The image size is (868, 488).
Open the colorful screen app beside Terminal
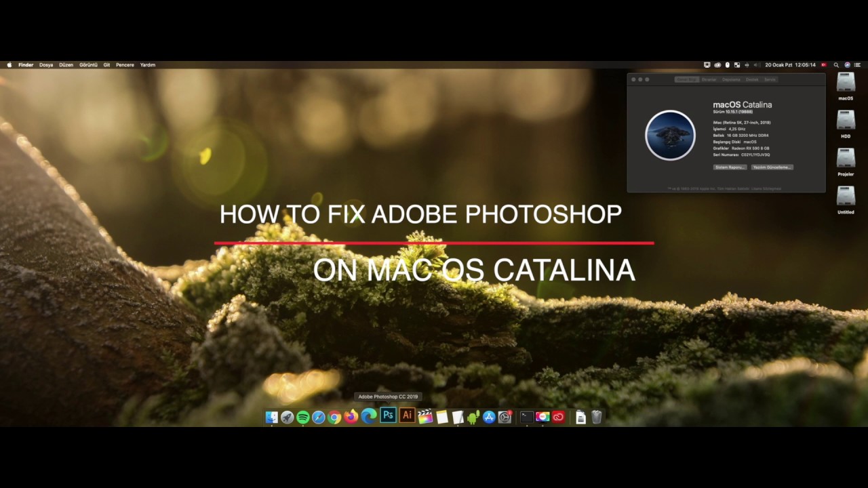click(x=542, y=417)
